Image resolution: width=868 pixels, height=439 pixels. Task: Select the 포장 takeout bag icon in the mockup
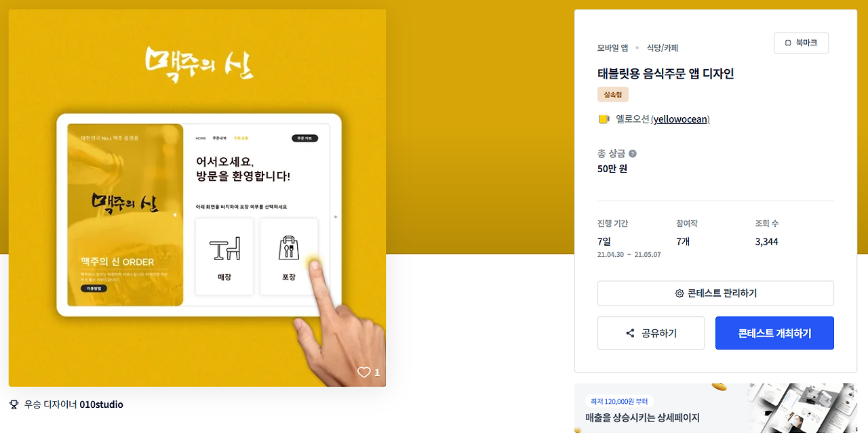tap(289, 248)
